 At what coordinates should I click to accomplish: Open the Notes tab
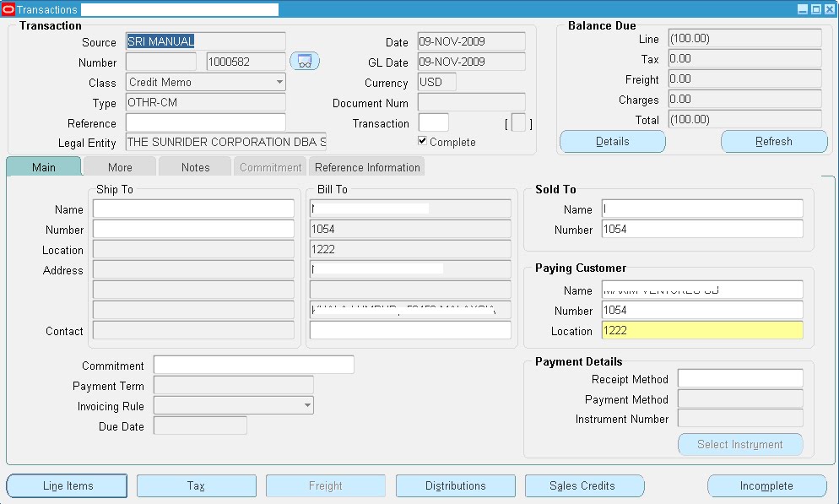coord(194,166)
